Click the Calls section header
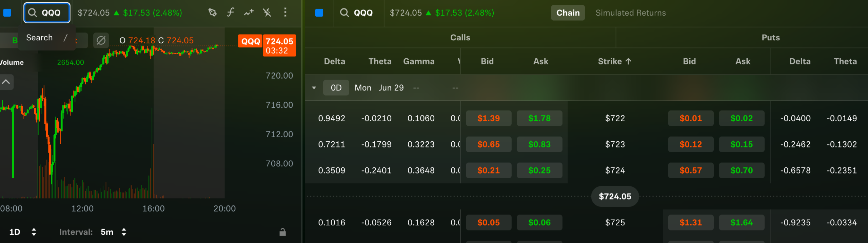 point(460,38)
